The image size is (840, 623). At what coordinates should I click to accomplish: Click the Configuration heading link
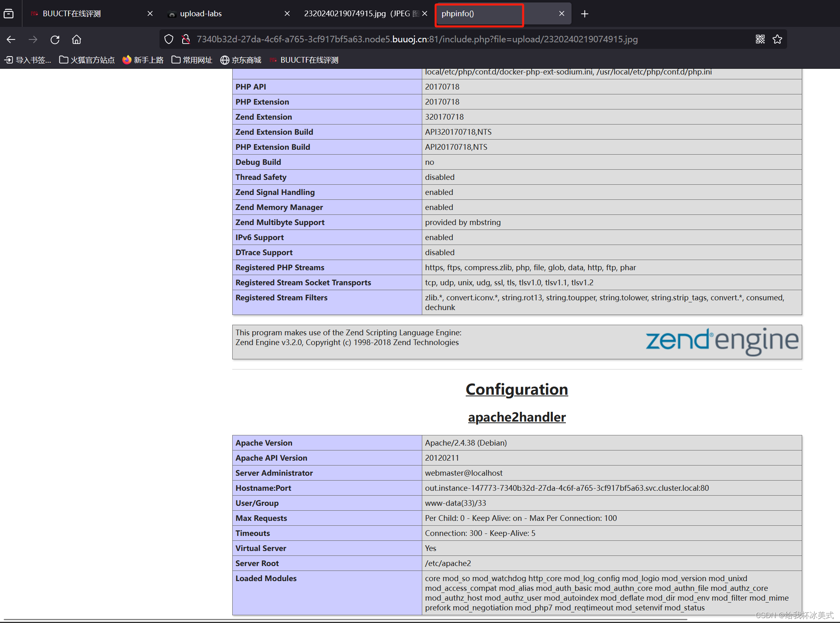pos(517,389)
